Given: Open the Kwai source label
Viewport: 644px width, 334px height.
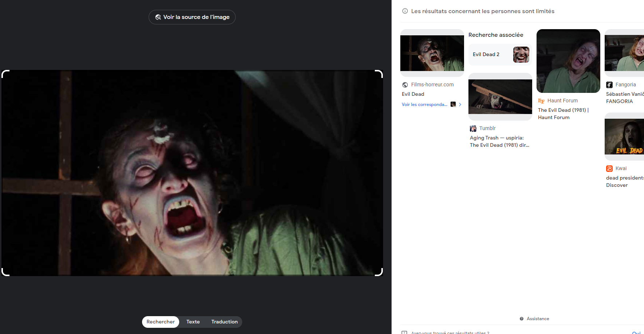Looking at the screenshot, I should [621, 168].
